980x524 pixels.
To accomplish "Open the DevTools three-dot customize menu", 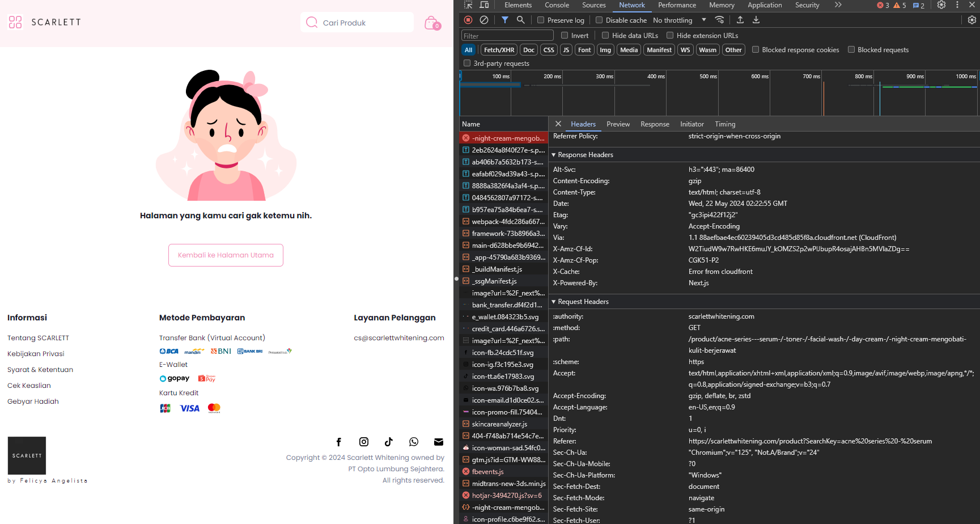I will pos(957,5).
